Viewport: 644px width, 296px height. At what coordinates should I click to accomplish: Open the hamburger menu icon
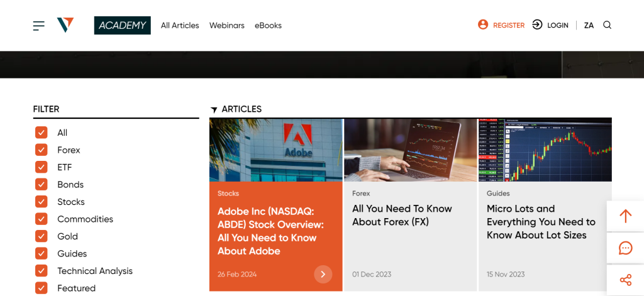pos(39,26)
